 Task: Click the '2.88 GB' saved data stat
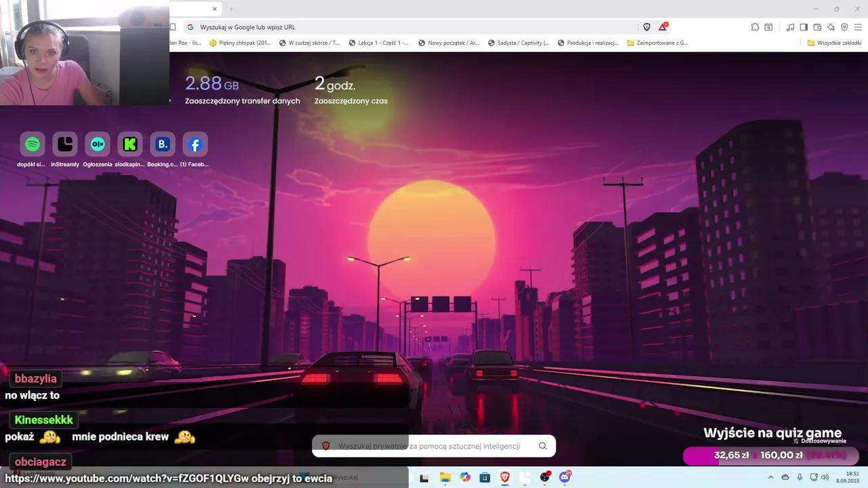click(212, 83)
